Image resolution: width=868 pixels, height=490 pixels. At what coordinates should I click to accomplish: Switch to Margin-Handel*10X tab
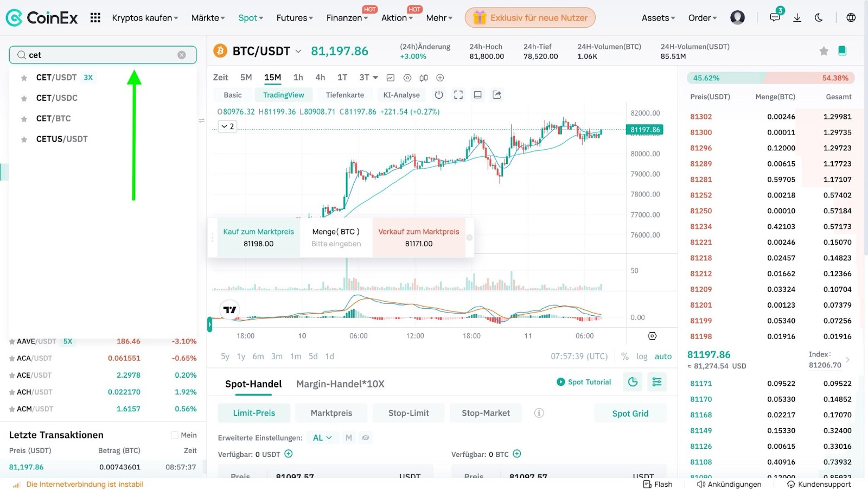[340, 384]
